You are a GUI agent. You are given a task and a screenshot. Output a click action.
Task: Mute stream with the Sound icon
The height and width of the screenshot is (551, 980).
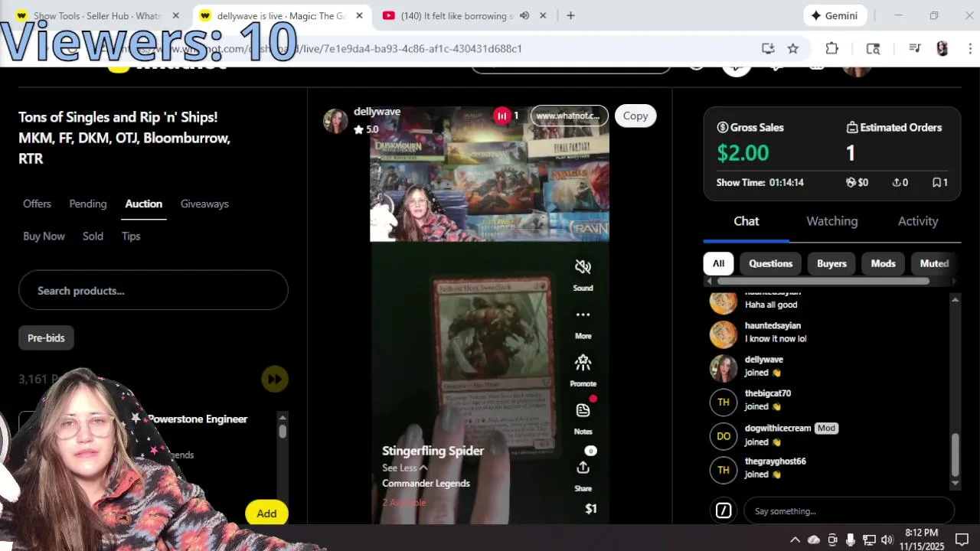point(583,267)
